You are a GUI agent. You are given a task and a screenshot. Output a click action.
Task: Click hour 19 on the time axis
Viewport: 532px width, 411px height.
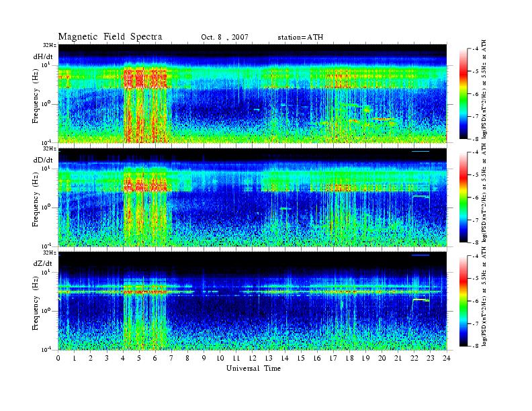[x=365, y=359]
